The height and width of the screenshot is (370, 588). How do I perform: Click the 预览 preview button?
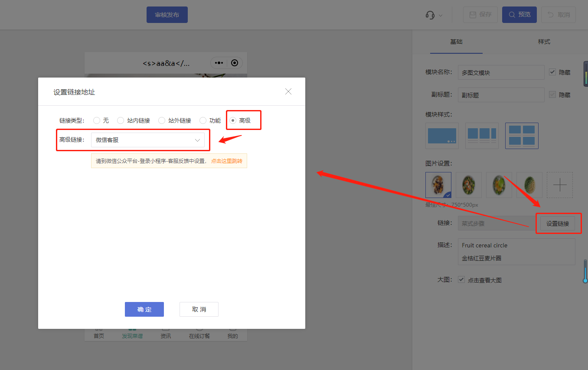[x=519, y=15]
